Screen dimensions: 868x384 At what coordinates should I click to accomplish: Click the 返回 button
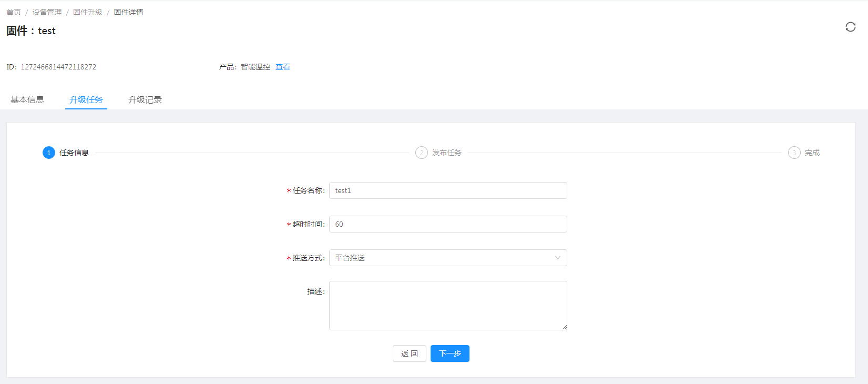pyautogui.click(x=409, y=353)
